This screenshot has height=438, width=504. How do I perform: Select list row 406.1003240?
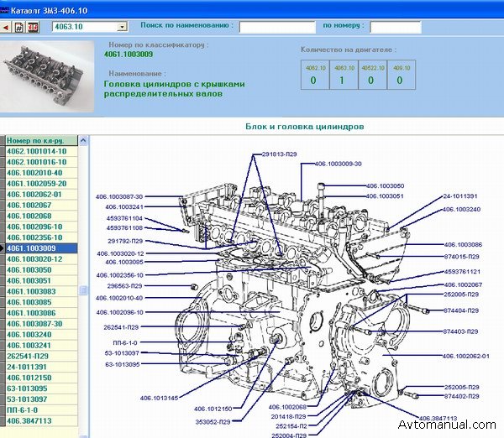coord(41,335)
